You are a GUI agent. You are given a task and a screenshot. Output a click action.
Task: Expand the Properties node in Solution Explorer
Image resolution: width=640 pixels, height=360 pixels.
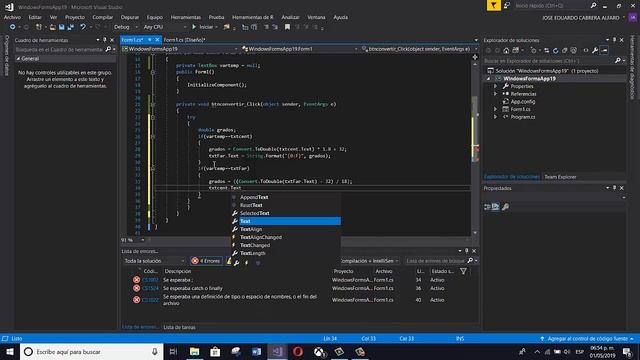coord(496,86)
